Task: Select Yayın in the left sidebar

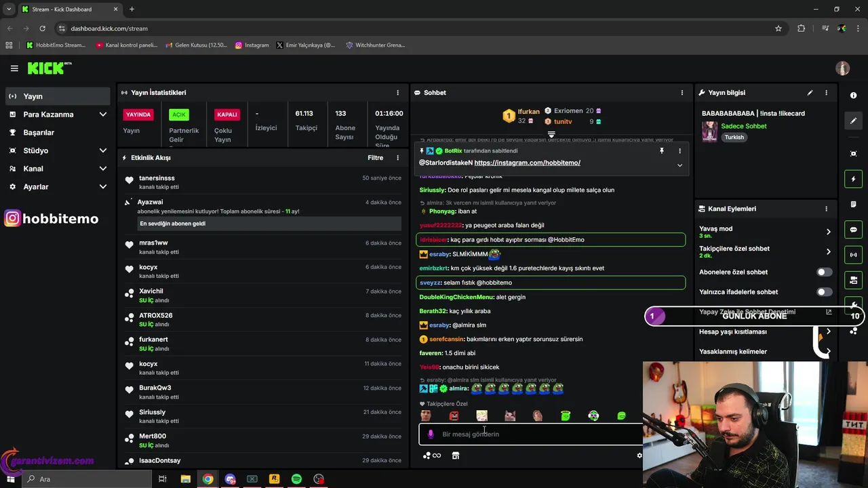Action: click(x=58, y=96)
